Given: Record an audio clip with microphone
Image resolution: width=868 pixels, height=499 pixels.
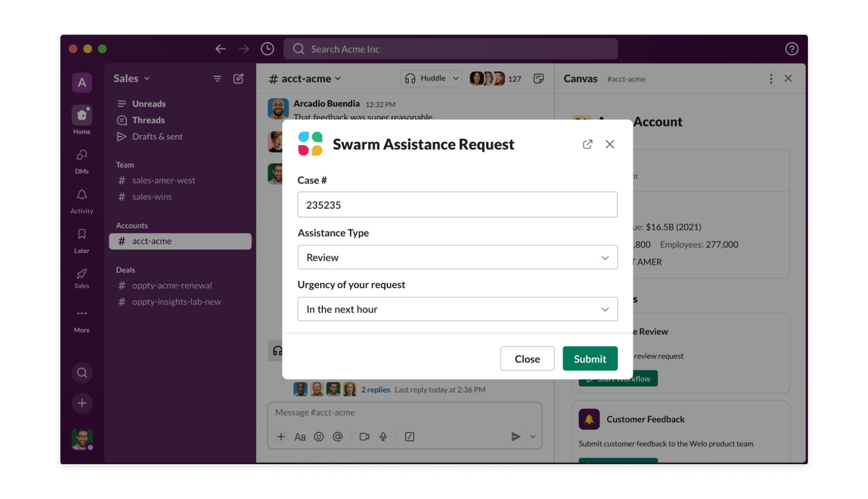Looking at the screenshot, I should tap(383, 437).
